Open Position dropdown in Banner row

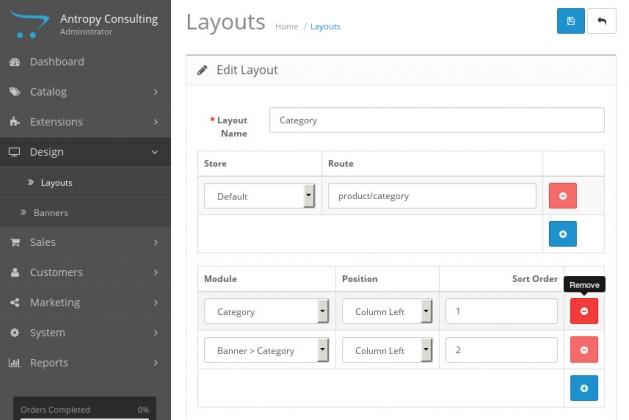click(x=387, y=350)
